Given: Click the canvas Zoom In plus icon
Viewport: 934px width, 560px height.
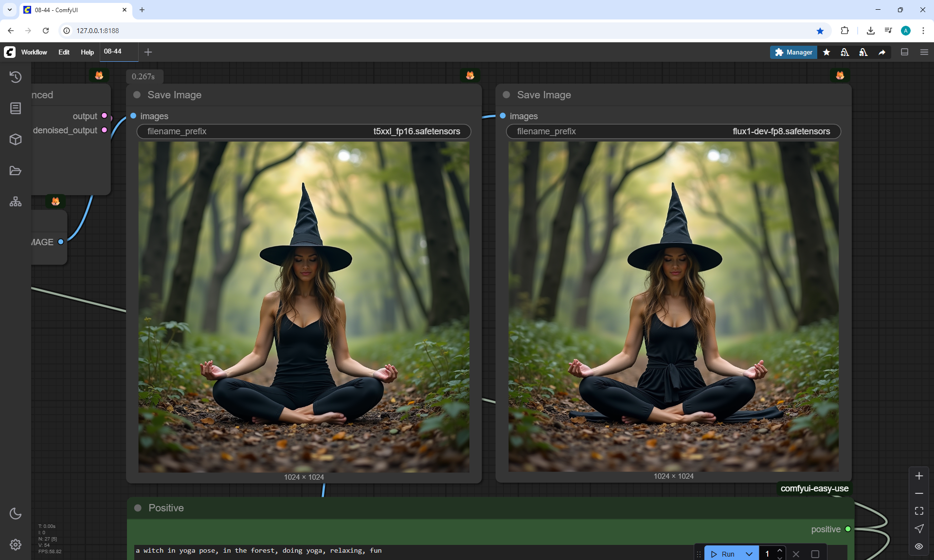Looking at the screenshot, I should pyautogui.click(x=919, y=476).
